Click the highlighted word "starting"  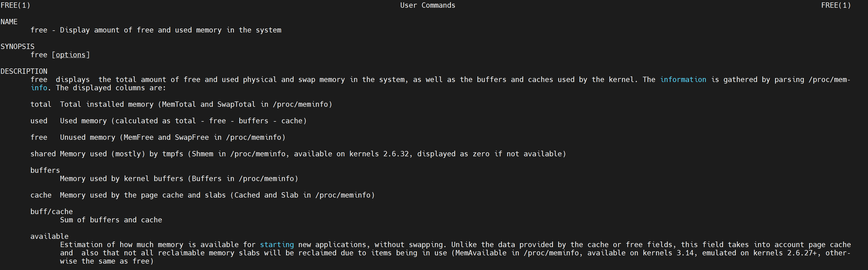pos(277,245)
